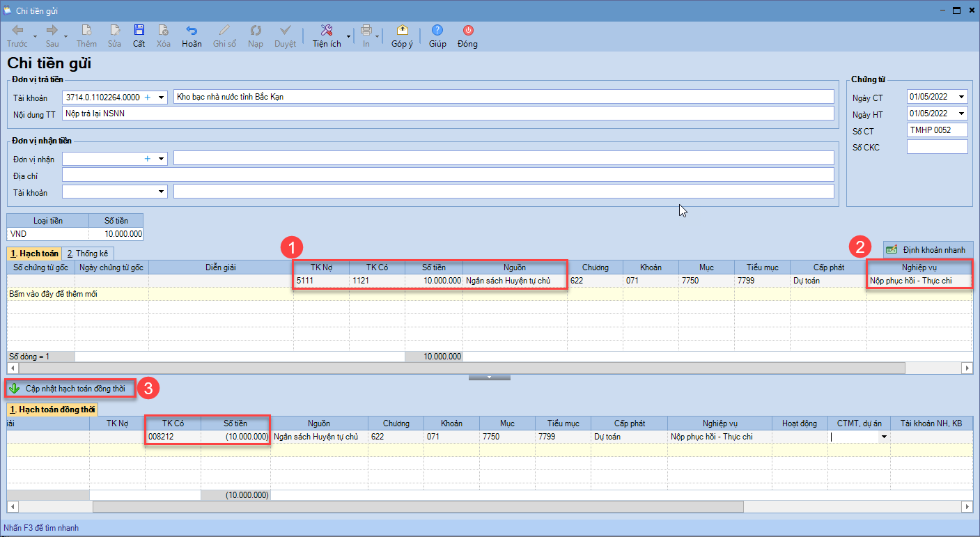Viewport: 980px width, 537px height.
Task: Open the Tiện ích tools icon
Action: (326, 31)
